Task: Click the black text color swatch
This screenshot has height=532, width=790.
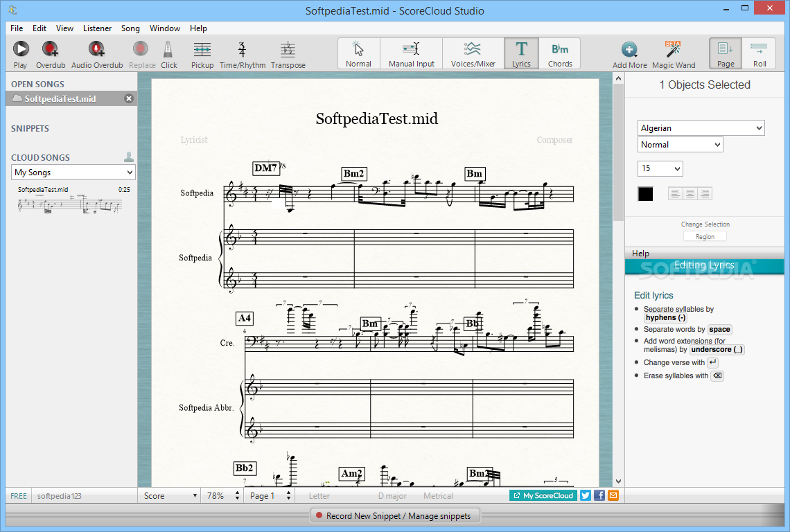Action: tap(645, 194)
